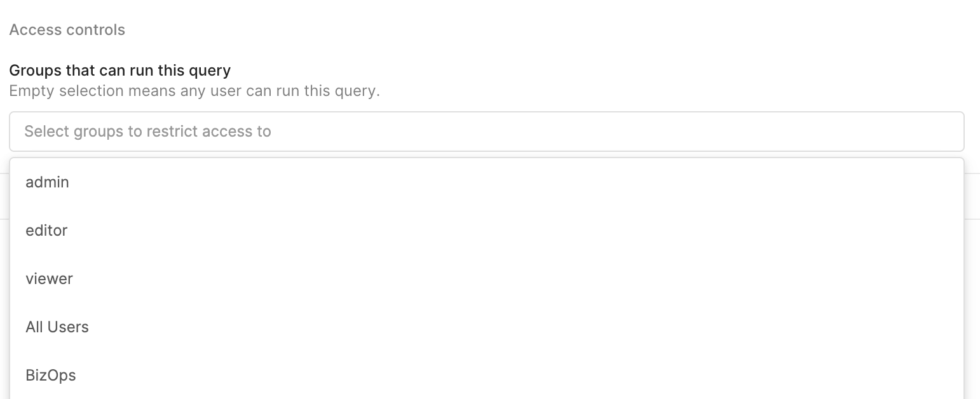
Task: Restrict query access to the viewer group
Action: 49,279
